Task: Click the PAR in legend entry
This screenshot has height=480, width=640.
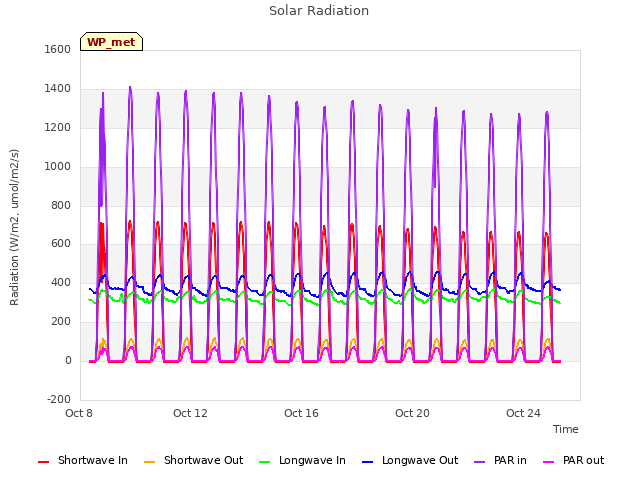Action: pyautogui.click(x=500, y=460)
